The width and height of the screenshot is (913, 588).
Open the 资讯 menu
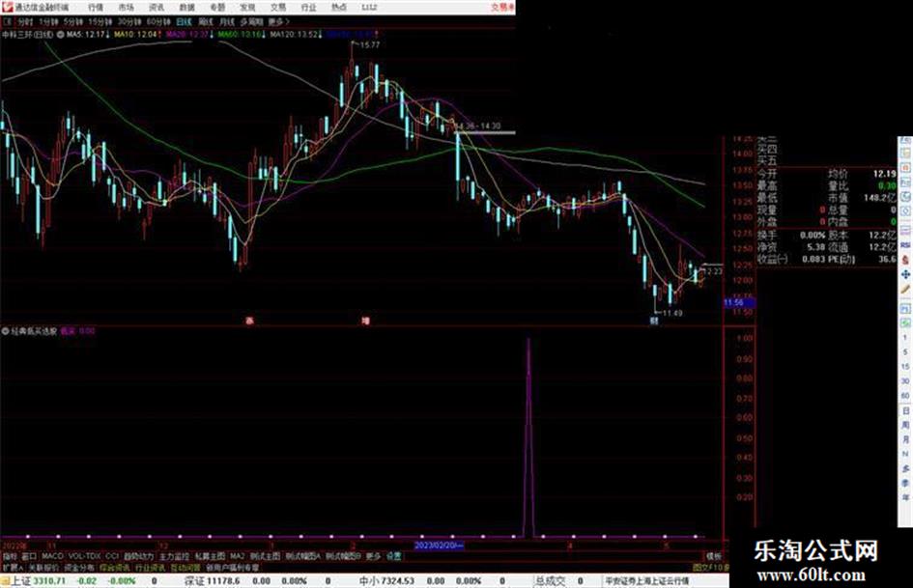157,8
